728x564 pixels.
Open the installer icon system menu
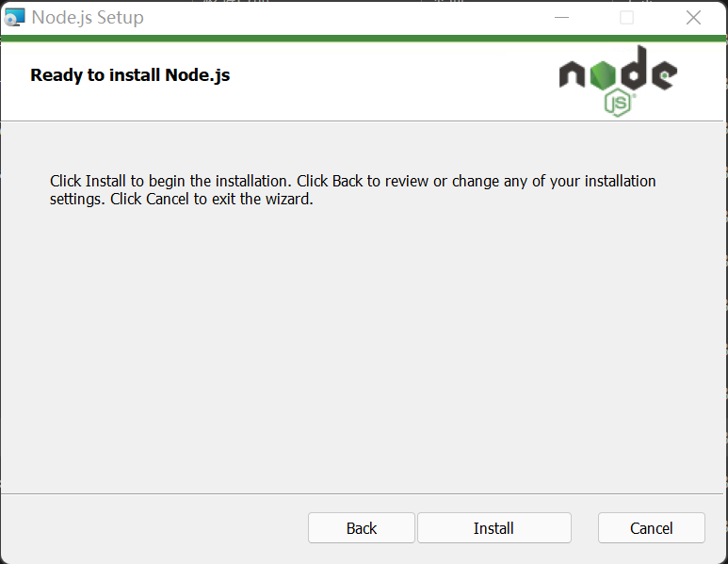(x=14, y=17)
